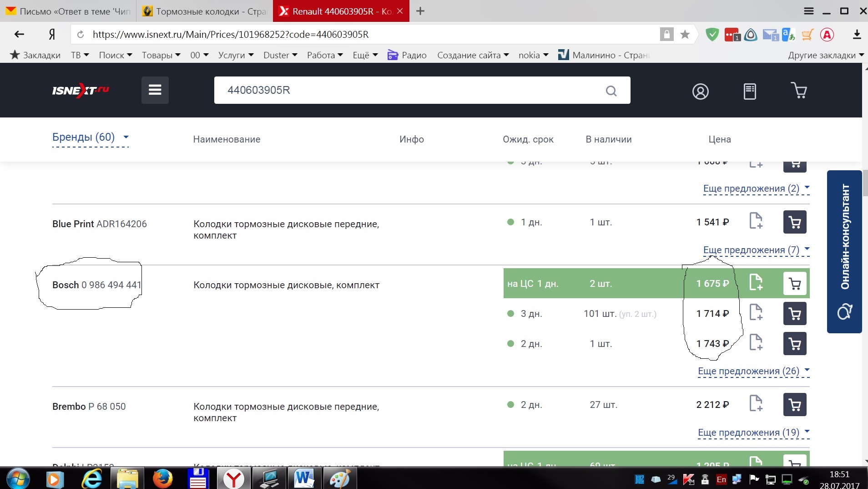Open the Услуги bookmarks folder
Screen dimensions: 868x489
[236, 55]
